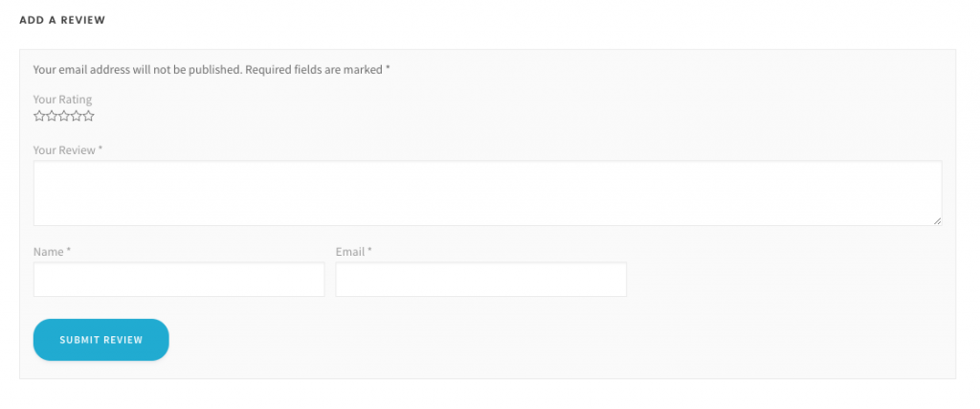980x409 pixels.
Task: Pick the fifth star for rating
Action: click(x=88, y=116)
